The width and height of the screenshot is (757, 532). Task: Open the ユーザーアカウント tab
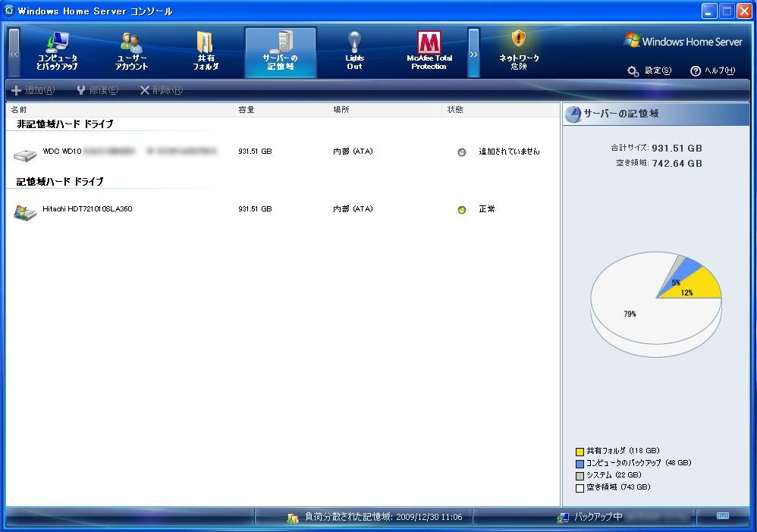click(x=131, y=52)
